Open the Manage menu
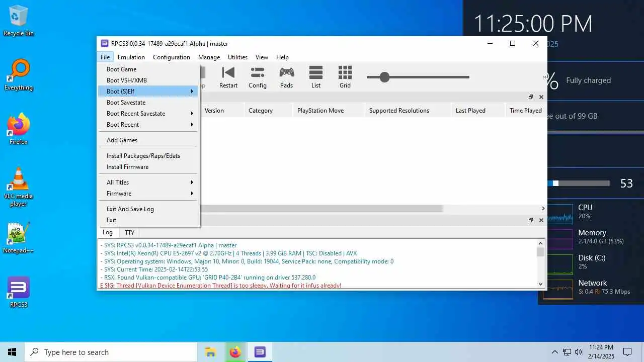This screenshot has width=644, height=362. (x=209, y=57)
